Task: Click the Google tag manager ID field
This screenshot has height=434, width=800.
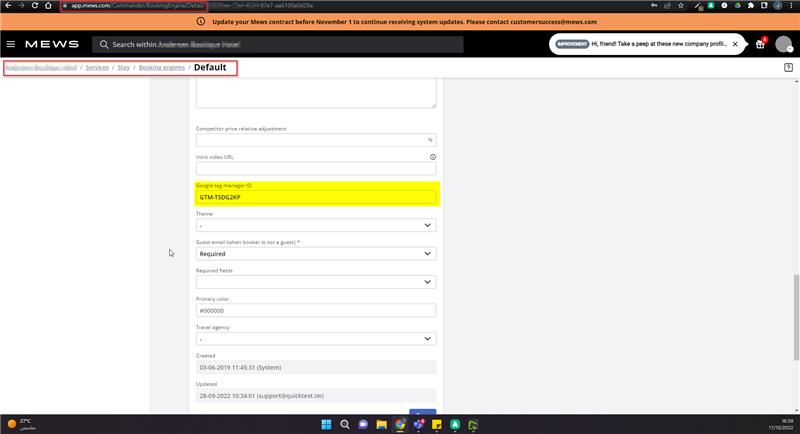Action: 316,197
